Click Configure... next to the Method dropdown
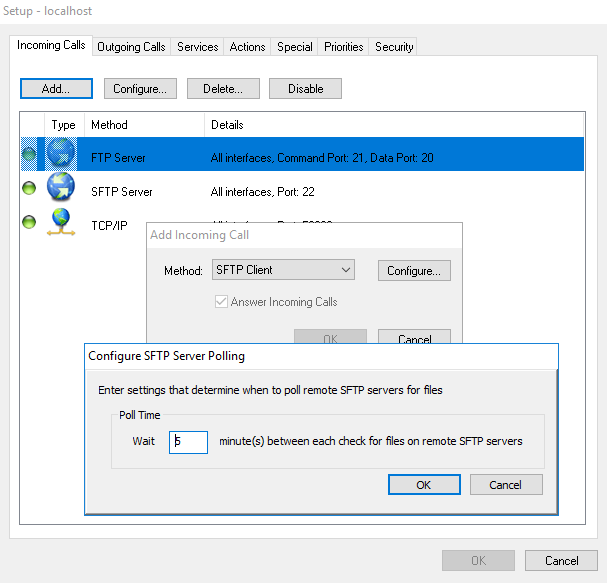607x583 pixels. coord(414,271)
